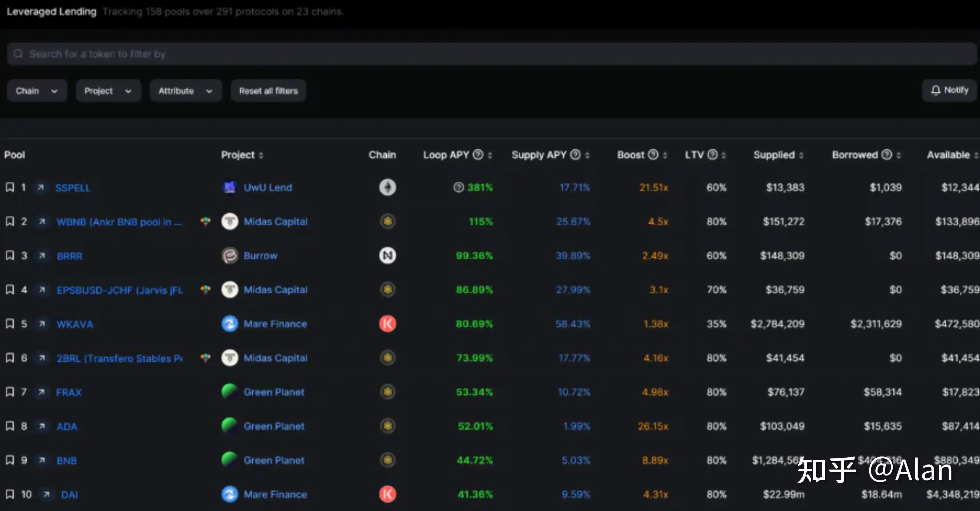This screenshot has height=511, width=980.
Task: Open external link arrow for SSPELL
Action: [41, 187]
